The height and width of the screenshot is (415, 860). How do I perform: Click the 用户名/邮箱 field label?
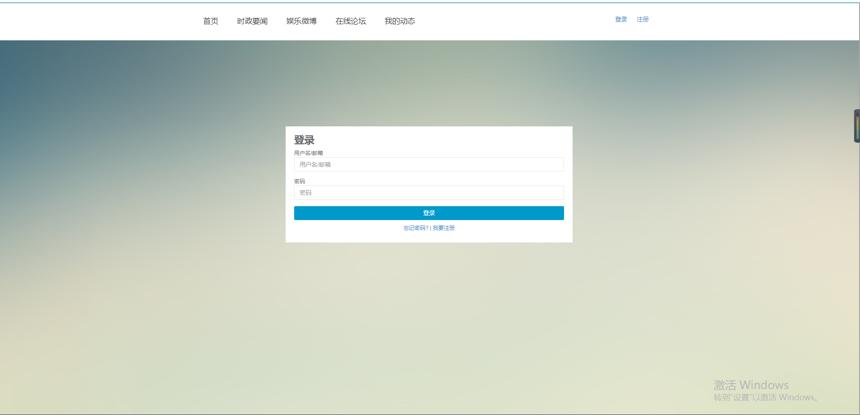coord(308,153)
